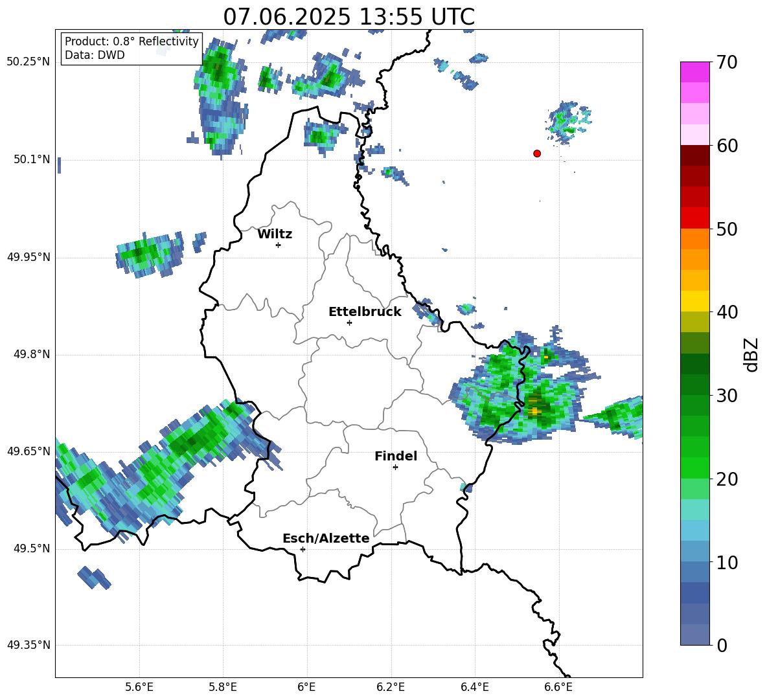The height and width of the screenshot is (700, 767).
Task: Click the 6.4°E longitude label
Action: click(474, 687)
